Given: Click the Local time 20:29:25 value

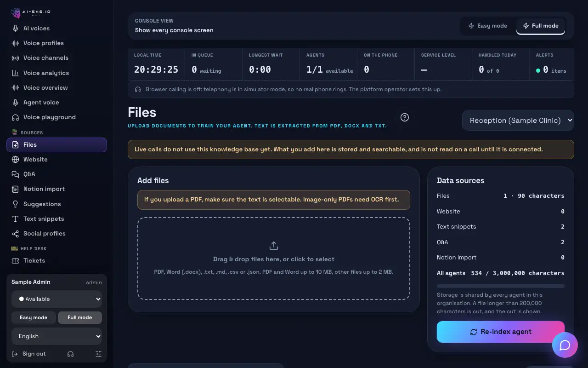Looking at the screenshot, I should pos(156,69).
